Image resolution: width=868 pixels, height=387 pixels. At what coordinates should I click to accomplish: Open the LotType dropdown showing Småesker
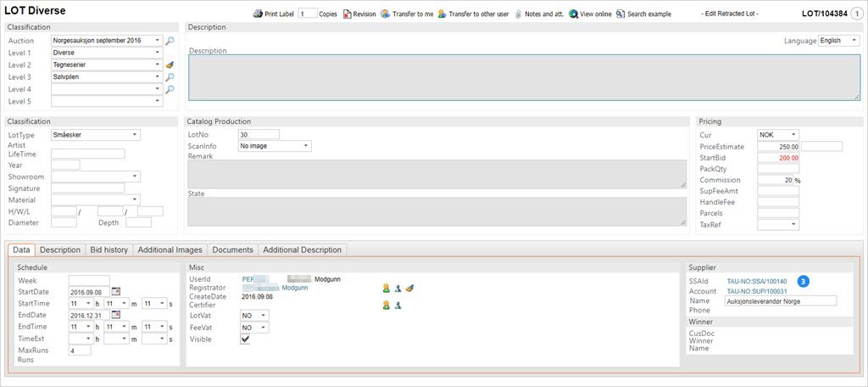click(x=96, y=134)
